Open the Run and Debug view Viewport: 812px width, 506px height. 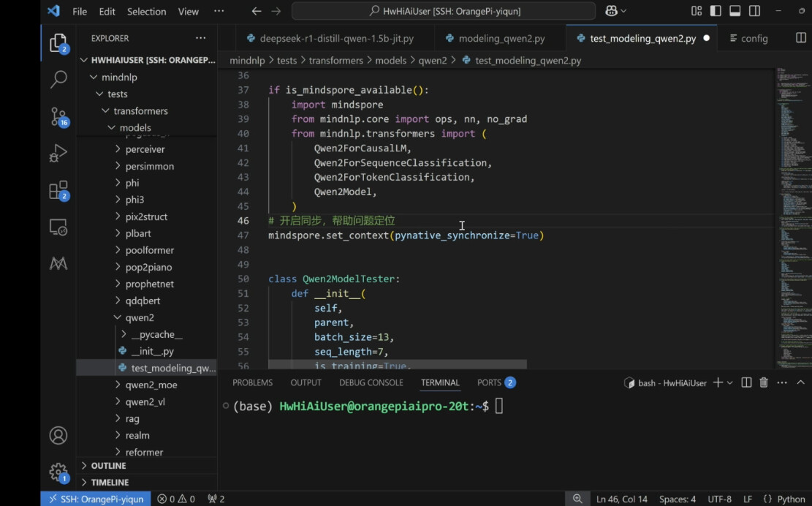[x=58, y=154]
